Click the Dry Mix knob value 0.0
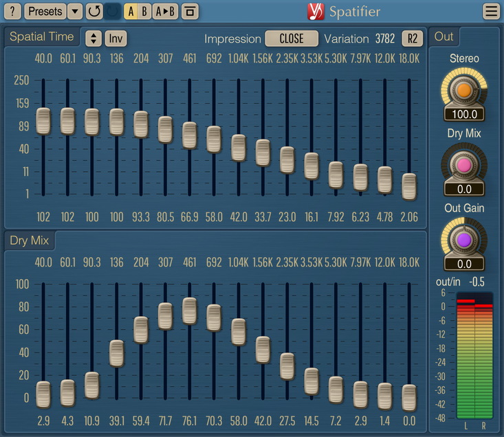This screenshot has width=504, height=437. [464, 189]
